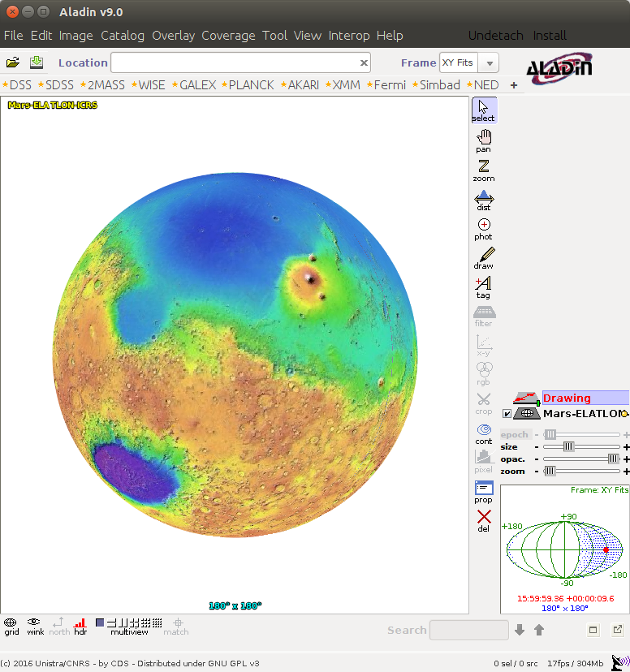The image size is (630, 672).
Task: Open the prop properties panel
Action: pyautogui.click(x=484, y=493)
